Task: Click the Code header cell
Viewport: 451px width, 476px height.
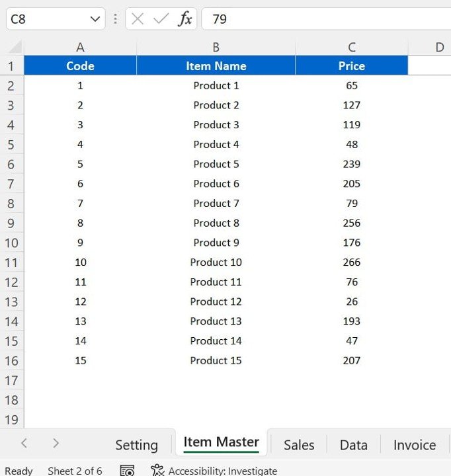Action: tap(80, 65)
